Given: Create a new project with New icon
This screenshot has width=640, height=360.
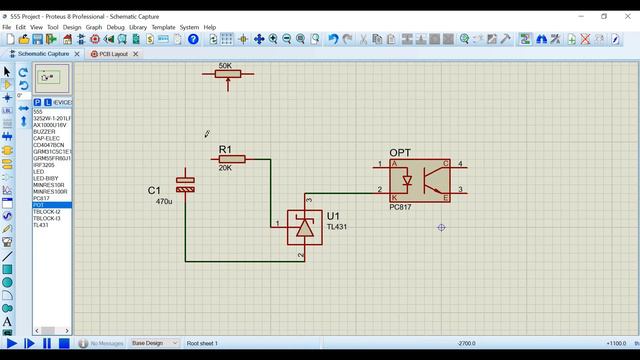Looking at the screenshot, I should pos(10,39).
